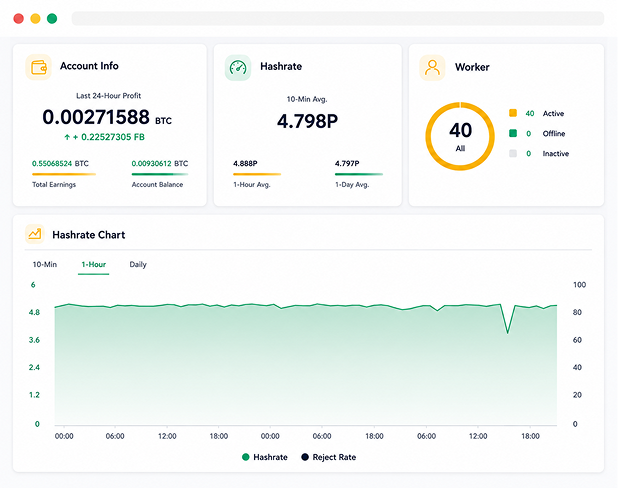
Task: Click the Total Earnings orange progress bar
Action: pyautogui.click(x=64, y=174)
